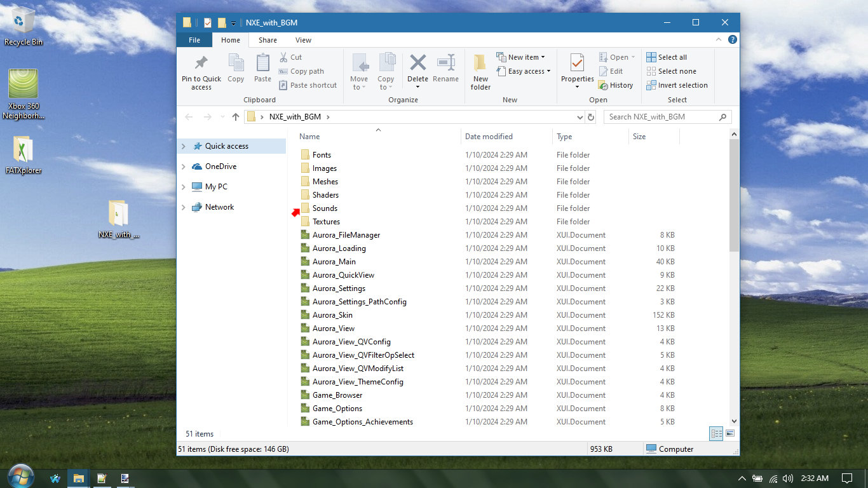Switch to Details view icon in status bar
The width and height of the screenshot is (868, 488).
(717, 433)
